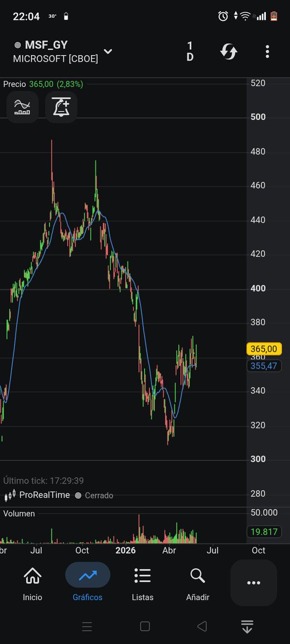Open the indicators chart-settings icon
The image size is (290, 644).
click(x=23, y=107)
